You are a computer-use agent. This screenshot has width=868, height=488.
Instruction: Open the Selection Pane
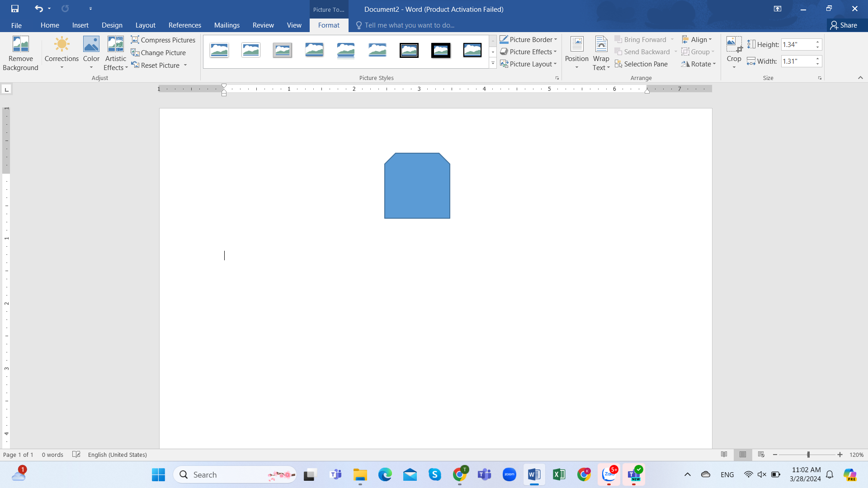pos(641,64)
